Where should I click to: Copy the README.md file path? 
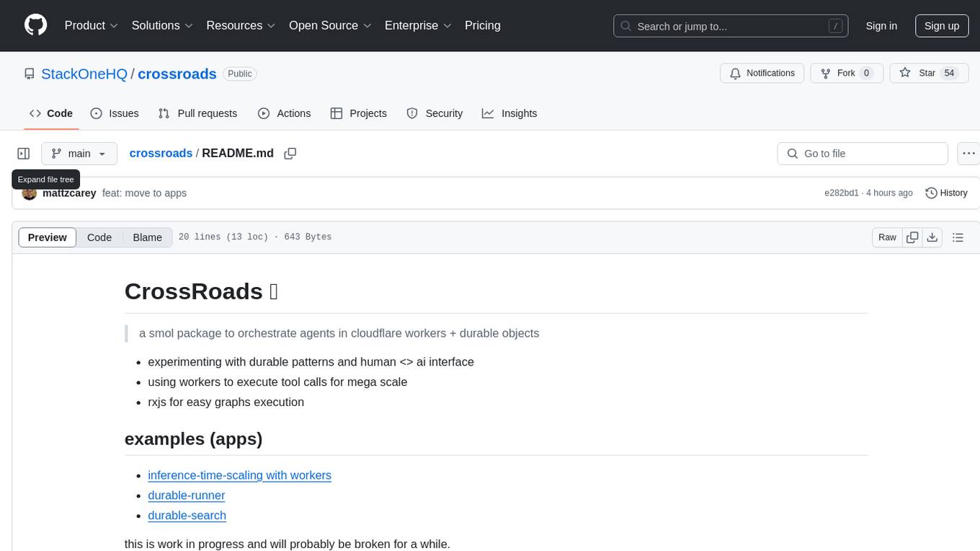[290, 154]
